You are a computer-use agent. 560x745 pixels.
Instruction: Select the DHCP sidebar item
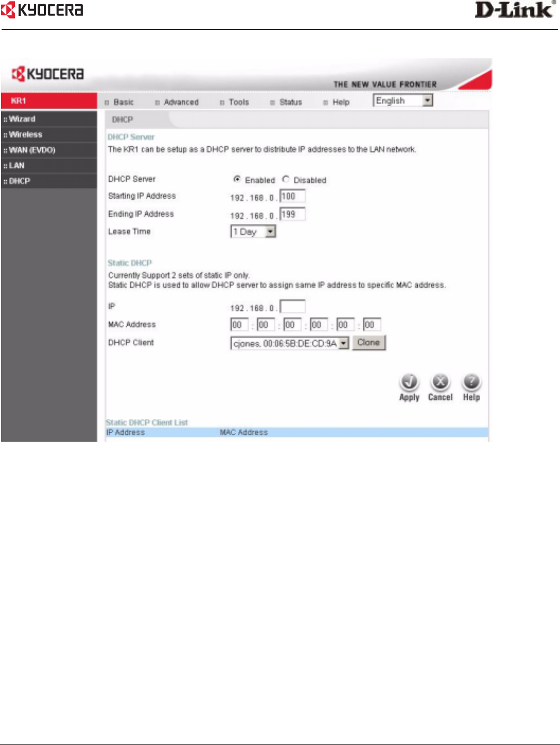pyautogui.click(x=49, y=181)
